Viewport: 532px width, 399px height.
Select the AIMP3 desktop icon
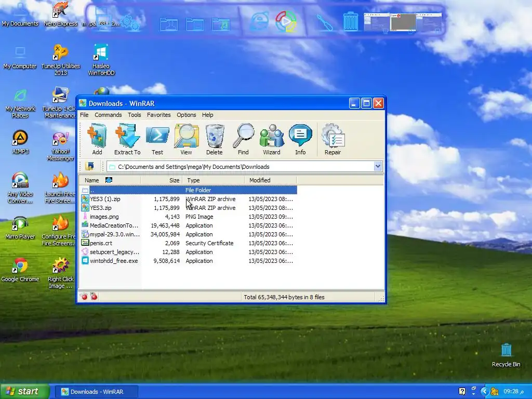pos(20,142)
